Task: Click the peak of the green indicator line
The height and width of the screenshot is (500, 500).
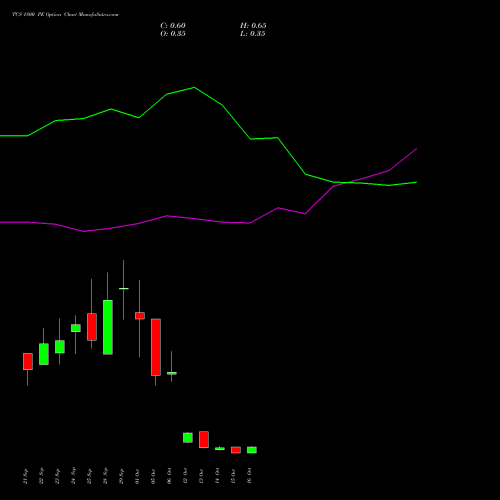Action: [195, 88]
